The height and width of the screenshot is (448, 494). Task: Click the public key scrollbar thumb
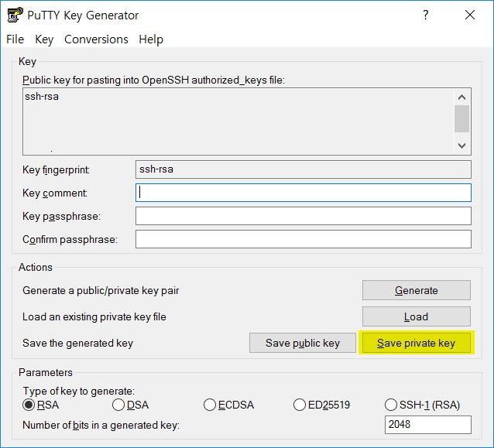click(461, 118)
